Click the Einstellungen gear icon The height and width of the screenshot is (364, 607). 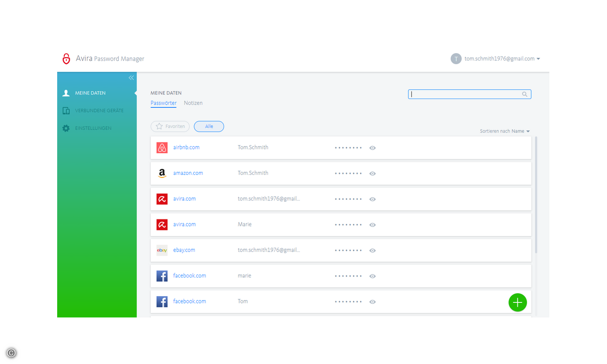[x=66, y=128]
